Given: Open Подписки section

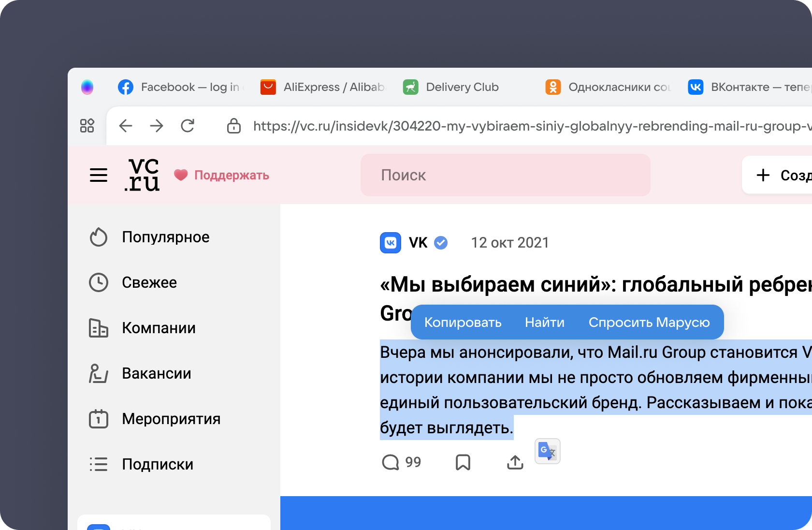Looking at the screenshot, I should click(x=158, y=464).
